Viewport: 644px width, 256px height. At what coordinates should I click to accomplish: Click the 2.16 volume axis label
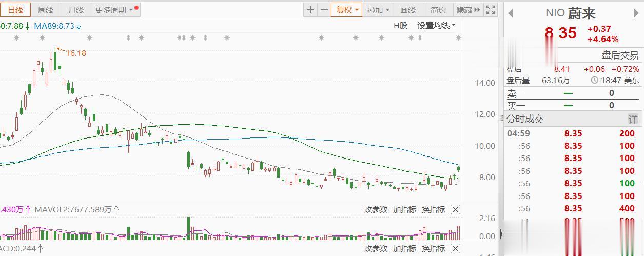(x=486, y=219)
